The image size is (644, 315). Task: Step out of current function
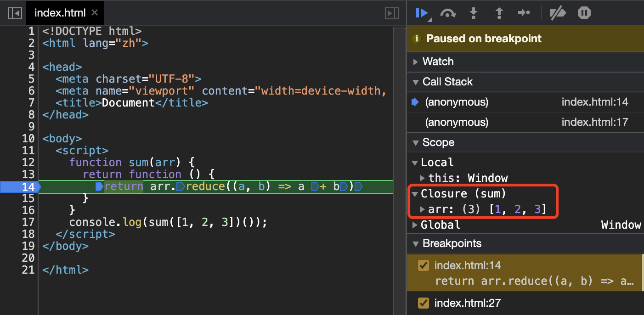click(x=499, y=13)
